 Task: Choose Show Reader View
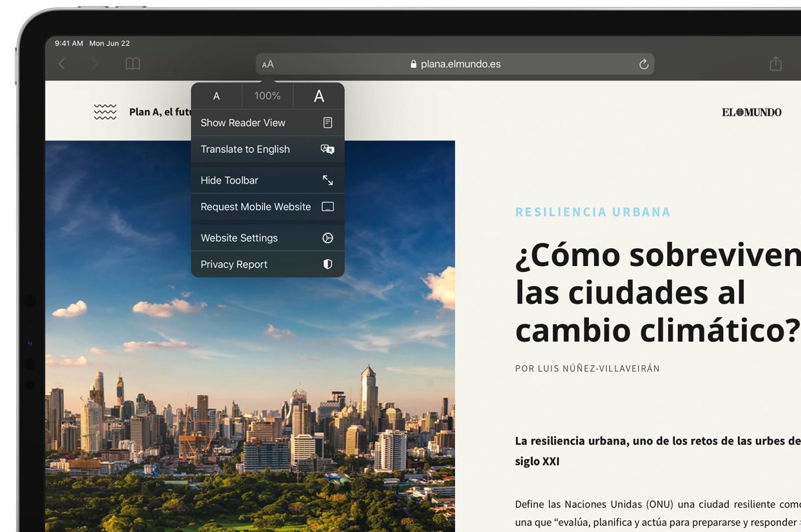[x=267, y=123]
